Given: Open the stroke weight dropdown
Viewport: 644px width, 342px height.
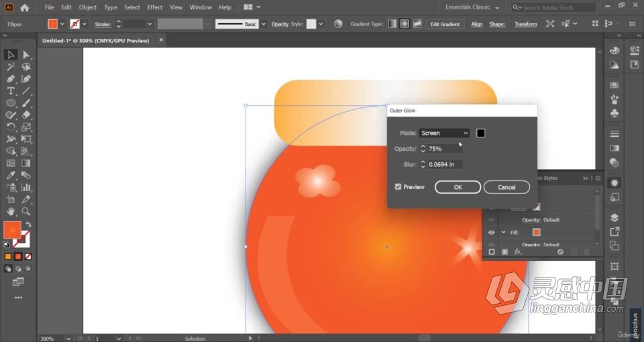Looking at the screenshot, I should (x=150, y=24).
